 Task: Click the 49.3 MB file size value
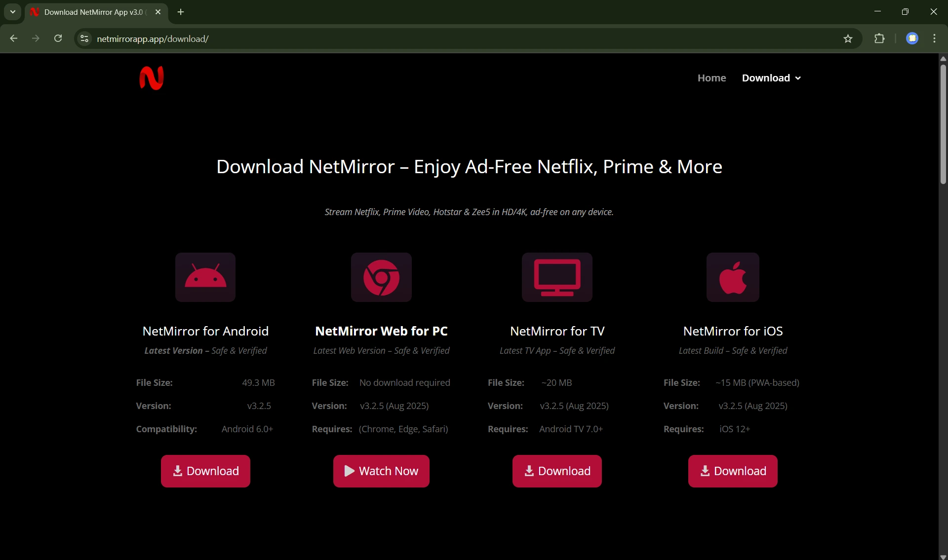point(258,382)
